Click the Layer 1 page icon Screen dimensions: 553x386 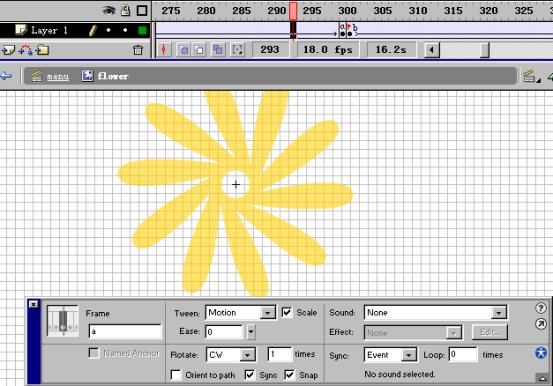tap(21, 30)
